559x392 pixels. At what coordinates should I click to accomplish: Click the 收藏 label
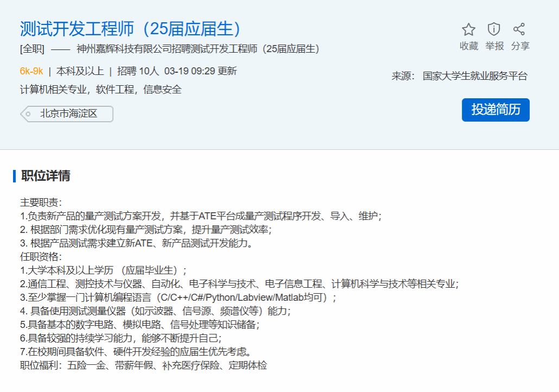(469, 46)
